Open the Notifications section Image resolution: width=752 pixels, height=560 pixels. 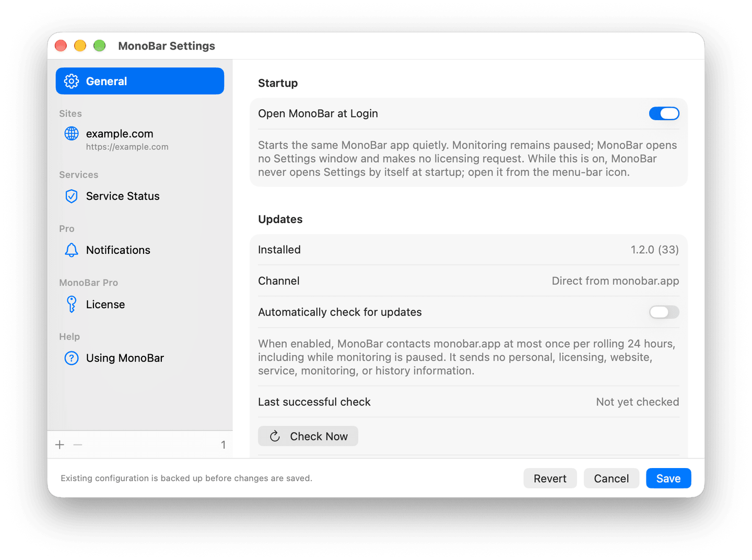click(140, 250)
